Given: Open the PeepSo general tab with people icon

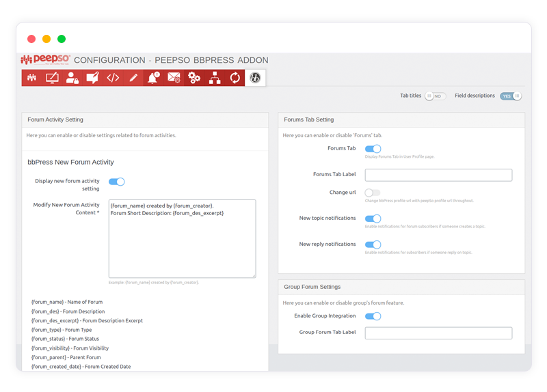Looking at the screenshot, I should 31,78.
